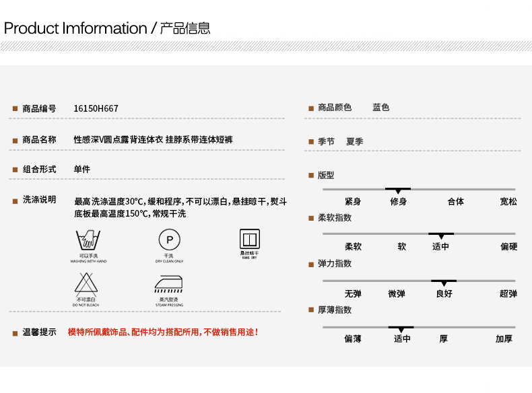Click the 软 softness option

pyautogui.click(x=402, y=246)
